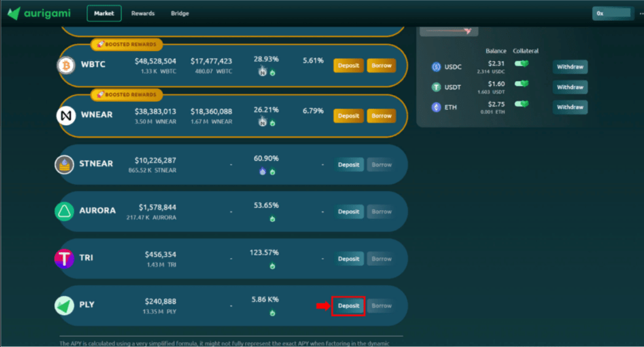Deposit STNEAR
Viewport: 644px width, 347px height.
tap(348, 165)
